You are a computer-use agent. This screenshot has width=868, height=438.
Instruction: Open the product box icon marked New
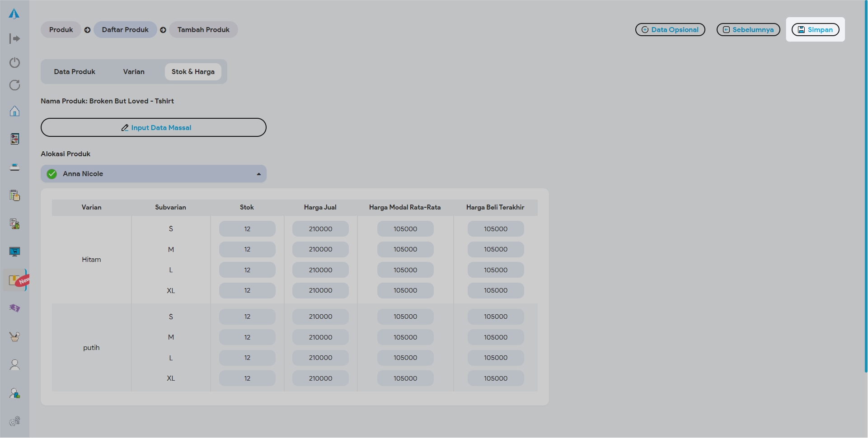[x=14, y=280]
